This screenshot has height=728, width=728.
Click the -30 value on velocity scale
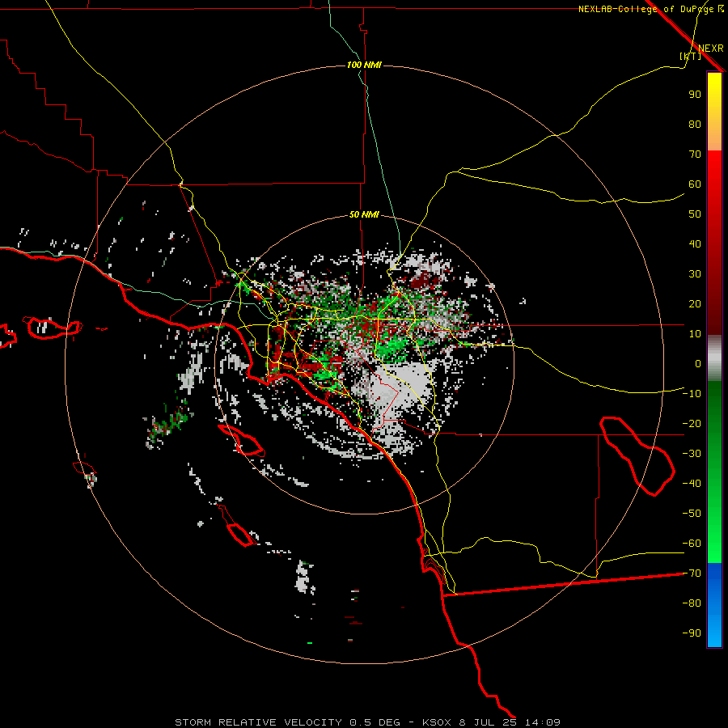[x=692, y=454]
